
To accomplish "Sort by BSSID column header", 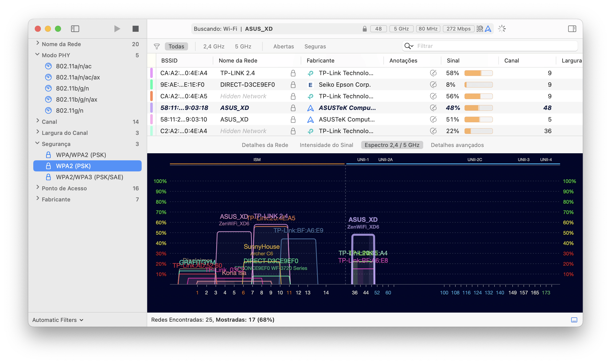I will pos(169,60).
